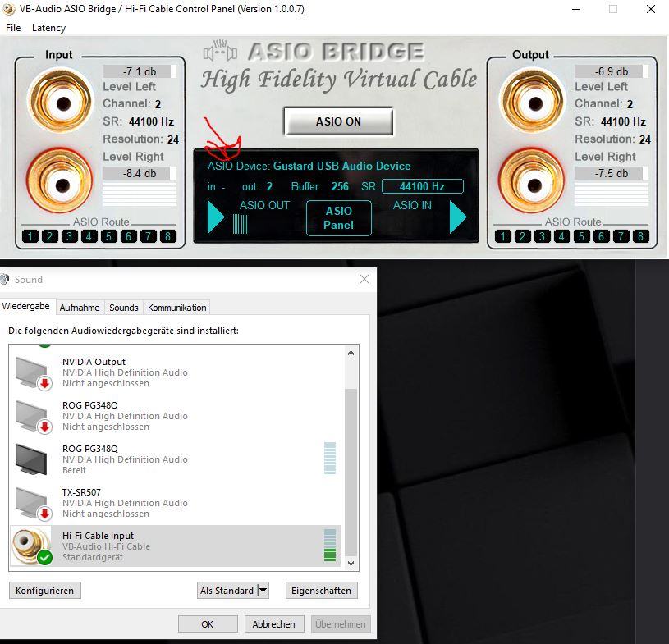669x644 pixels.
Task: Click Abbrechen in the Sound dialog
Action: pyautogui.click(x=274, y=624)
